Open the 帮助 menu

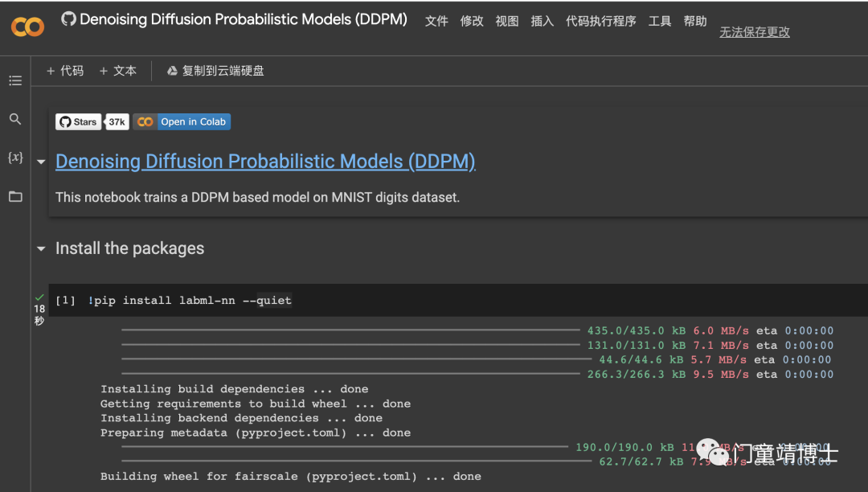[x=695, y=21]
